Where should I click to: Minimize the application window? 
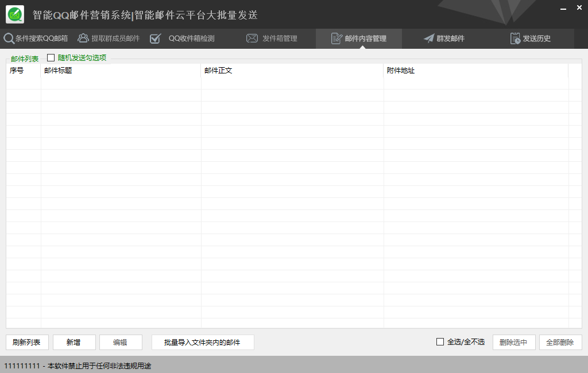(563, 8)
